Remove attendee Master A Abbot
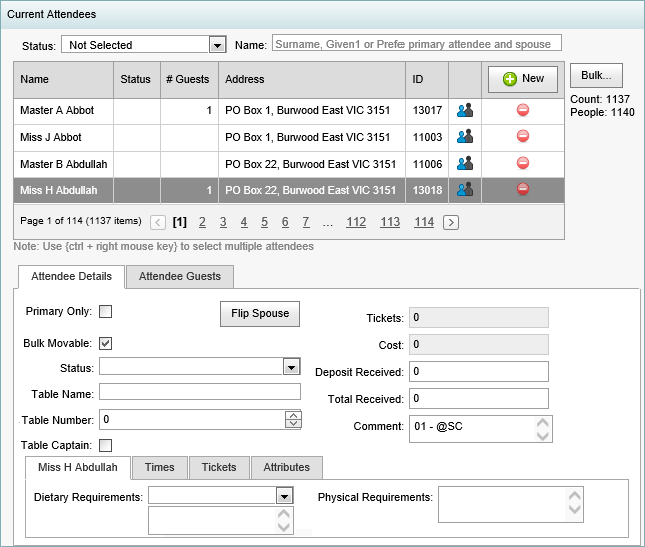Viewport: 645px width, 547px height. [523, 110]
